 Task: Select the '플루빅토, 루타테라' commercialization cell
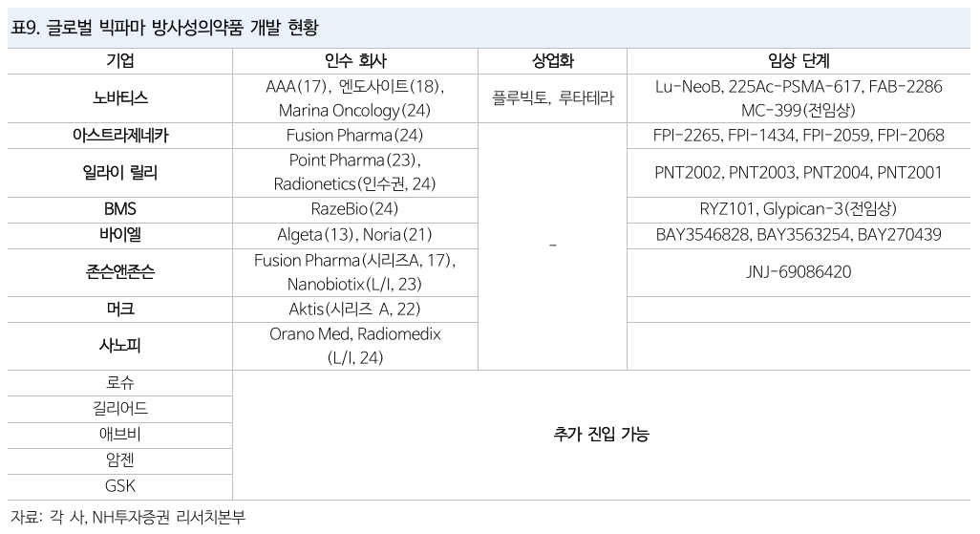552,98
